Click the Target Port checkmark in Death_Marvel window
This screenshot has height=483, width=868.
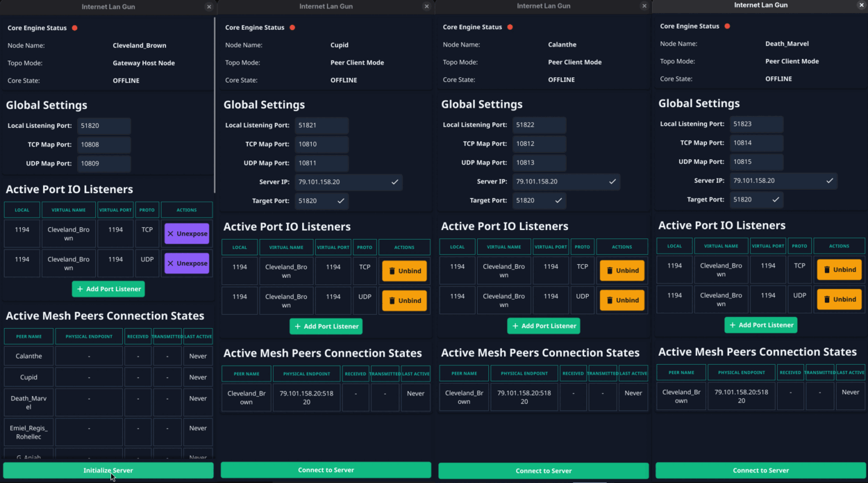tap(776, 199)
